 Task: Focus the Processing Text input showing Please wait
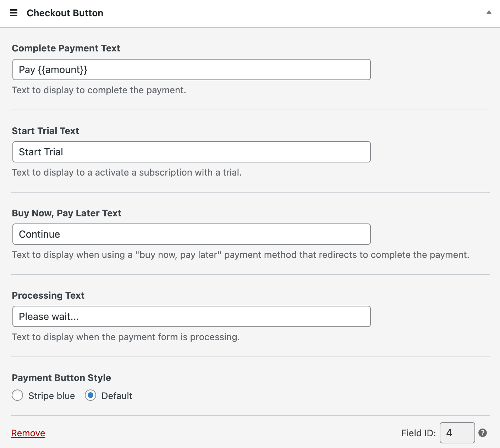pyautogui.click(x=192, y=316)
